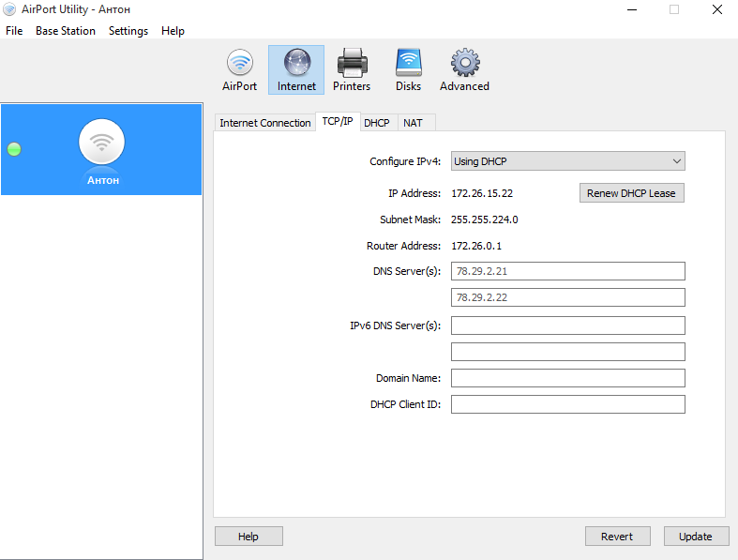This screenshot has width=738, height=560.
Task: Click the green status indicator light
Action: pos(14,149)
